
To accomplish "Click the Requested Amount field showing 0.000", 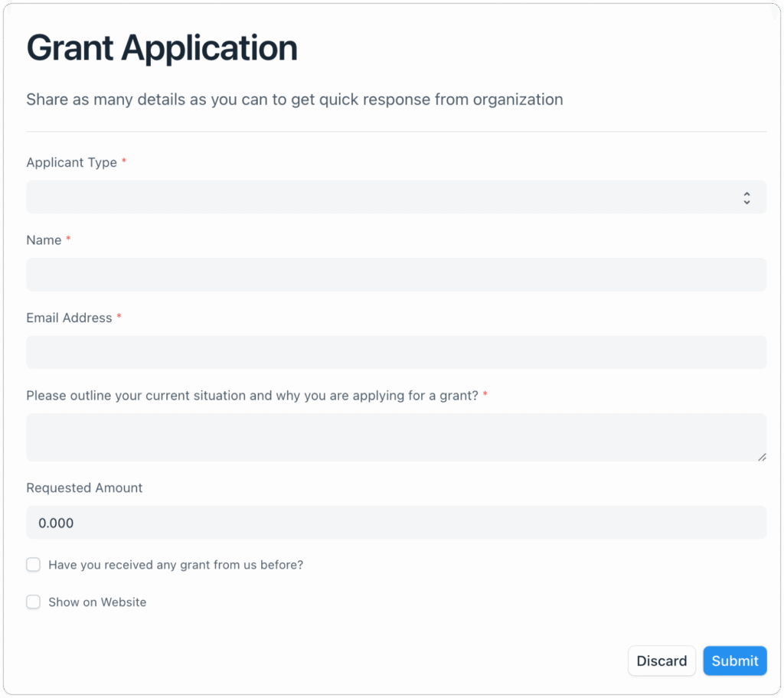I will pyautogui.click(x=396, y=523).
